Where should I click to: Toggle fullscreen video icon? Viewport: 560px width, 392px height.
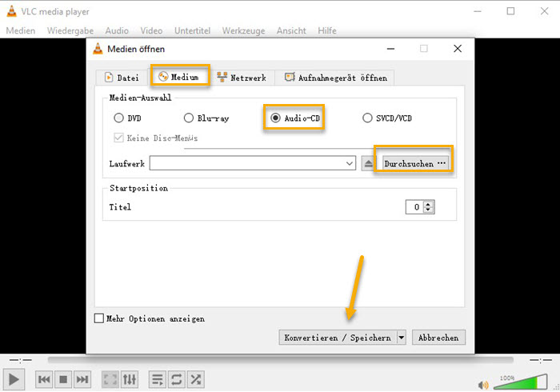pos(110,379)
